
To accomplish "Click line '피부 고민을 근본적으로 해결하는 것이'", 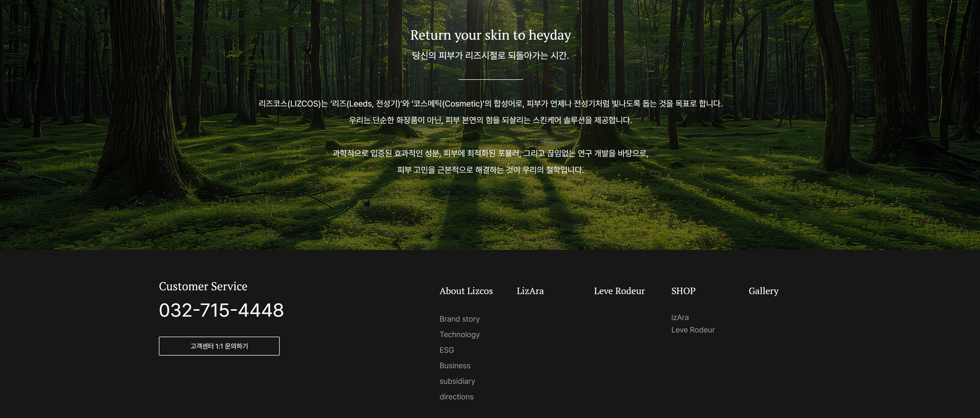I will [491, 170].
